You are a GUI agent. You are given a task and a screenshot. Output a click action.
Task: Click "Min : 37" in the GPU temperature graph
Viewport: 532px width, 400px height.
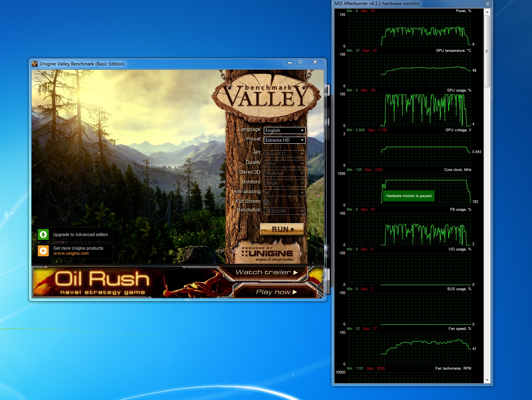353,51
